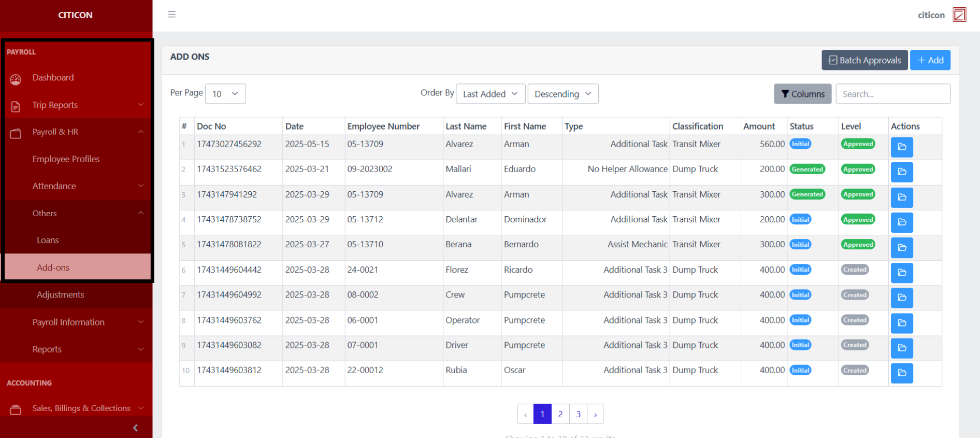
Task: Click the blue Add button
Action: 930,60
